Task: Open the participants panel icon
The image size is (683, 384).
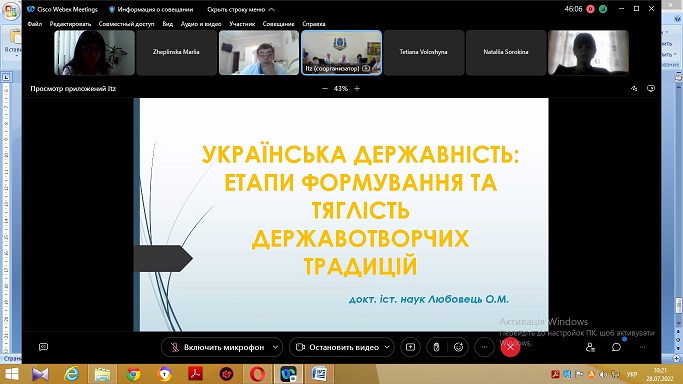Action: pos(590,347)
